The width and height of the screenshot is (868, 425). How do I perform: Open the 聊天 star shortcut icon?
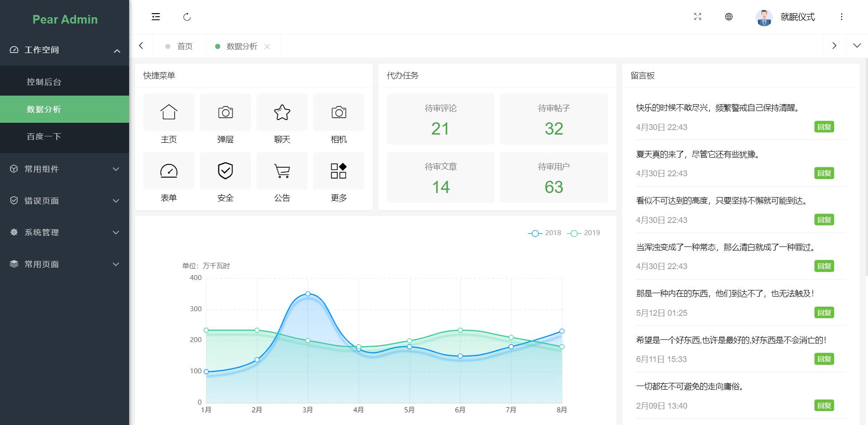coord(282,112)
